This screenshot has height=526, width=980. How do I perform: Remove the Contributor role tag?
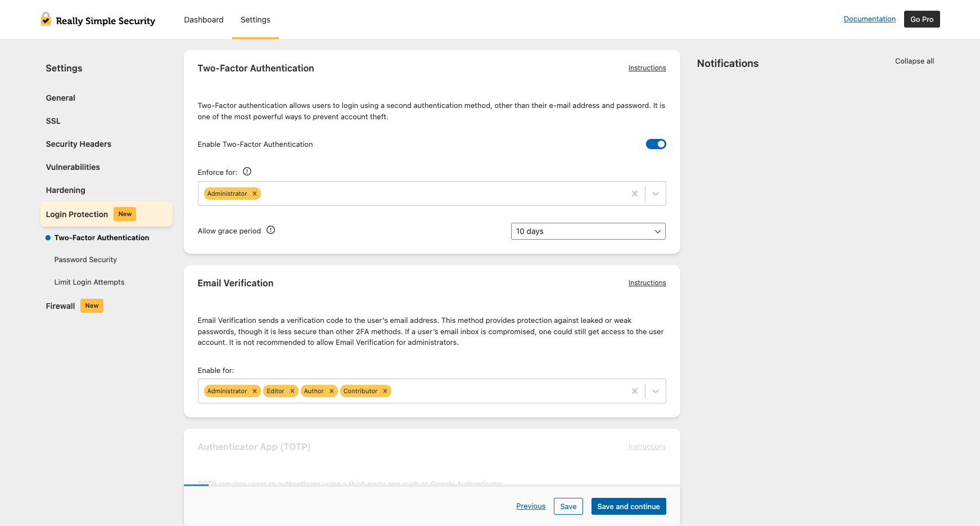pyautogui.click(x=385, y=391)
